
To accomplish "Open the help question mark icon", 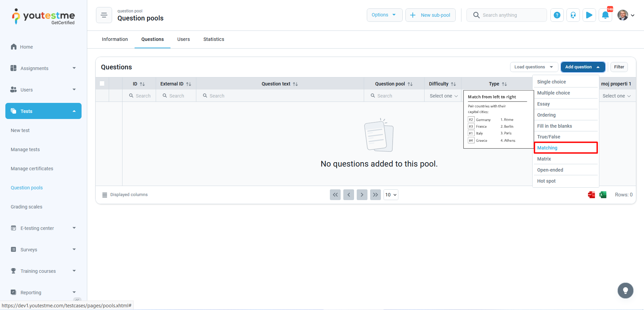I will (x=557, y=15).
